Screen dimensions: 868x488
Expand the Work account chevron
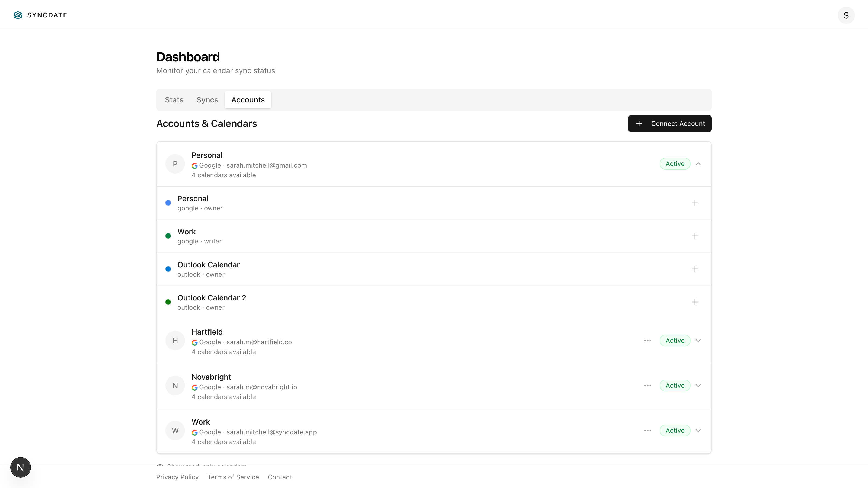coord(698,431)
